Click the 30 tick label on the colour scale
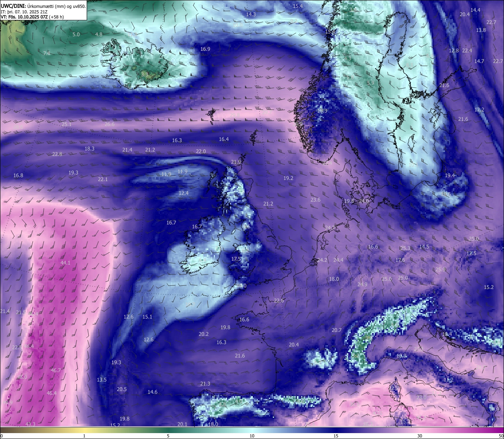 pyautogui.click(x=420, y=436)
